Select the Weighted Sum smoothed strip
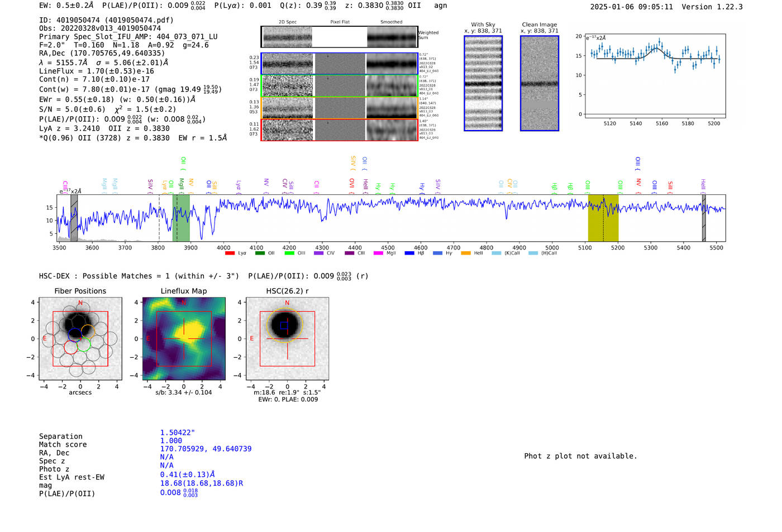The width and height of the screenshot is (782, 532). (x=392, y=37)
